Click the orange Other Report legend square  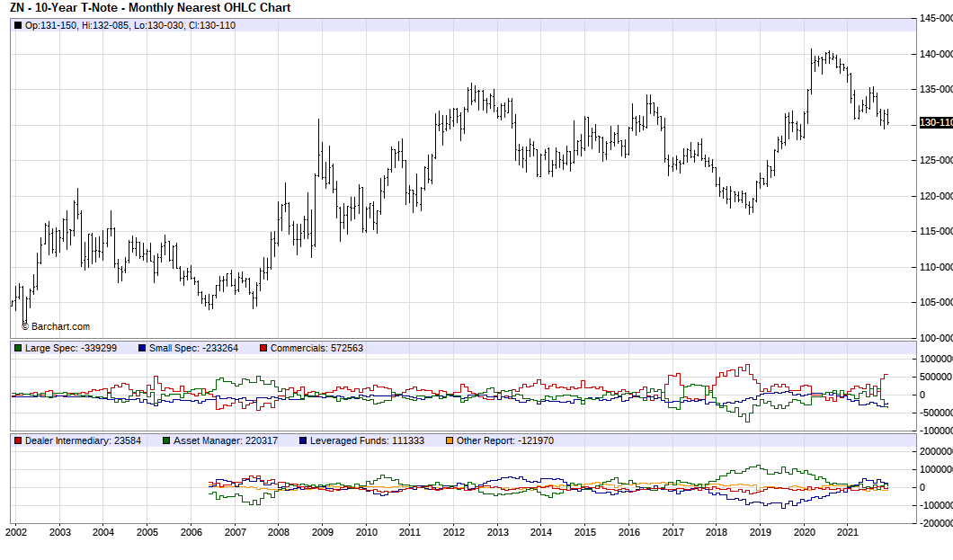point(450,440)
